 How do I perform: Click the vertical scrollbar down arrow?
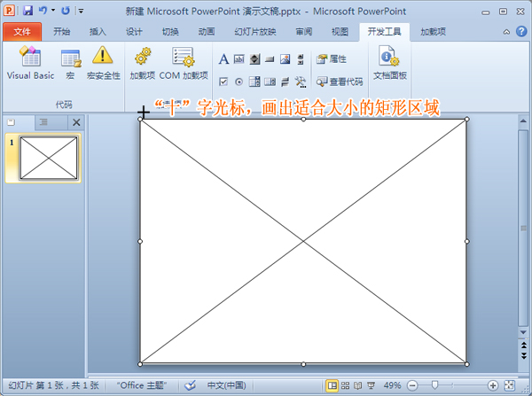pyautogui.click(x=523, y=332)
